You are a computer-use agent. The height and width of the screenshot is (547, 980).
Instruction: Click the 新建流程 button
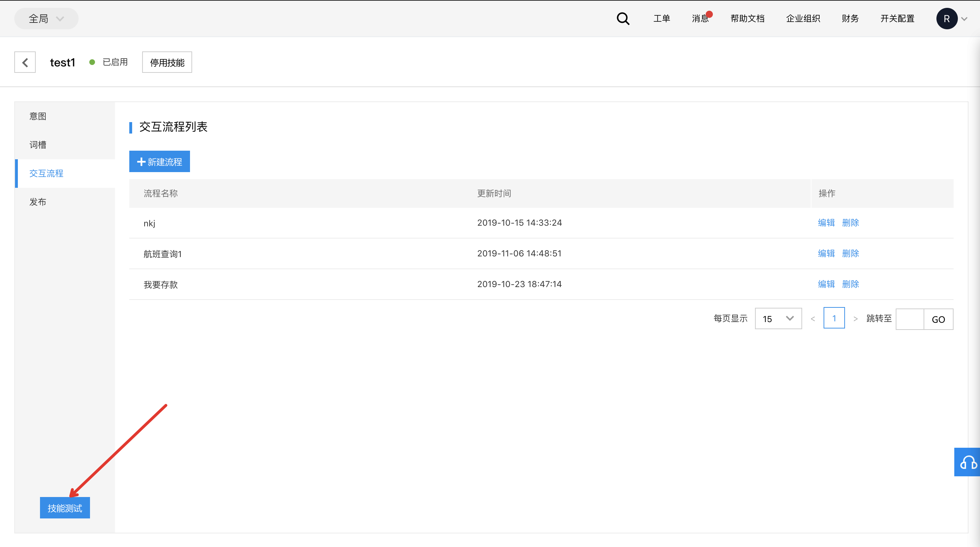tap(159, 161)
